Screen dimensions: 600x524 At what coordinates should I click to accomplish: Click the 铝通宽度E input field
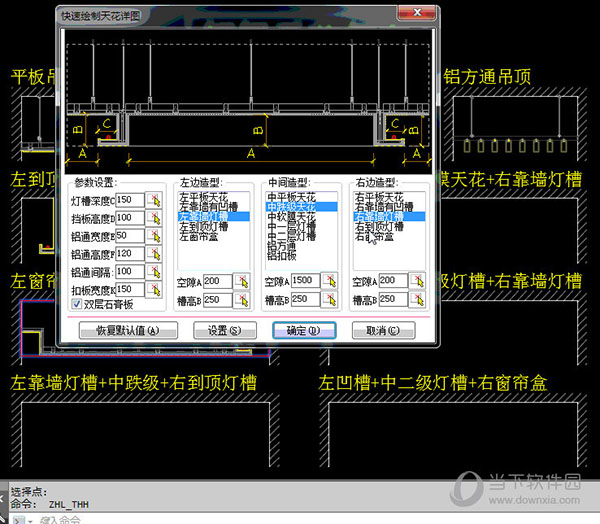[x=130, y=236]
